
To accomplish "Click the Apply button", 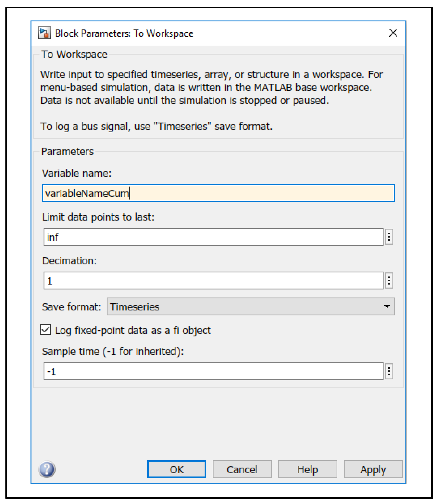I will pos(373,469).
